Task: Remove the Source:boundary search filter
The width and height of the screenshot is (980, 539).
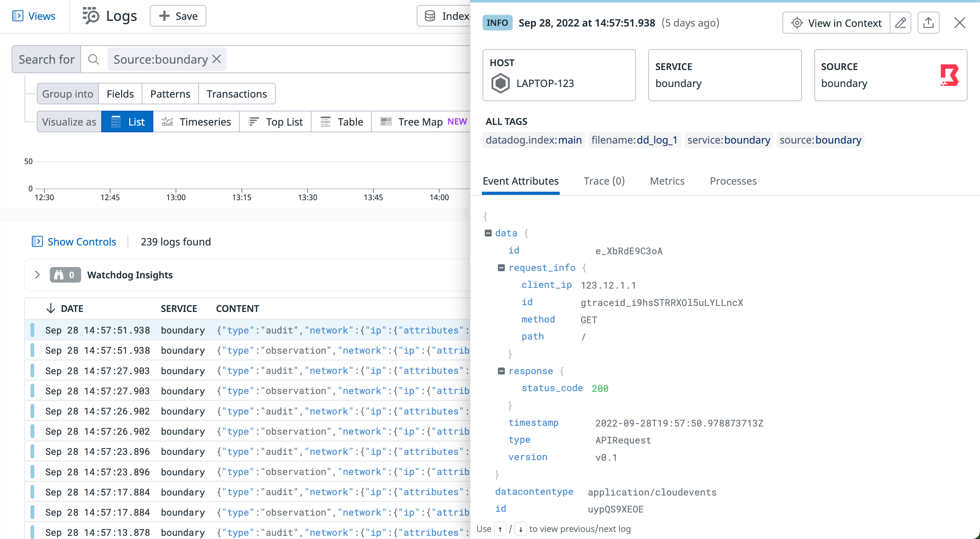Action: point(216,59)
